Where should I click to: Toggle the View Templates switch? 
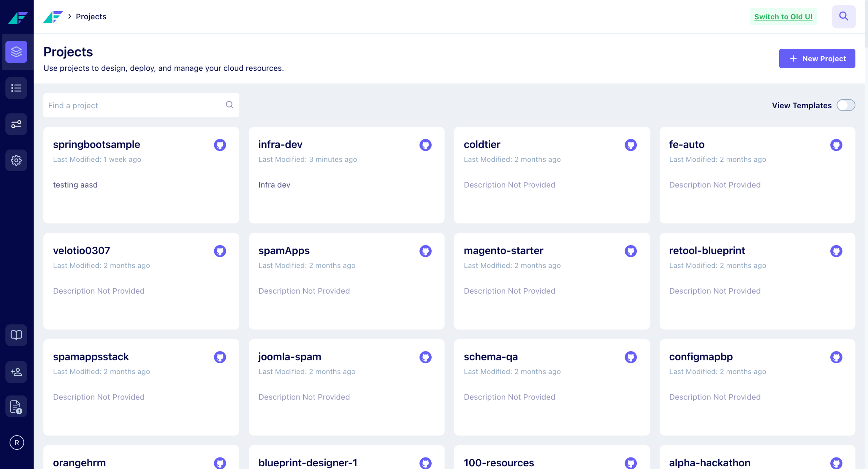click(x=846, y=105)
